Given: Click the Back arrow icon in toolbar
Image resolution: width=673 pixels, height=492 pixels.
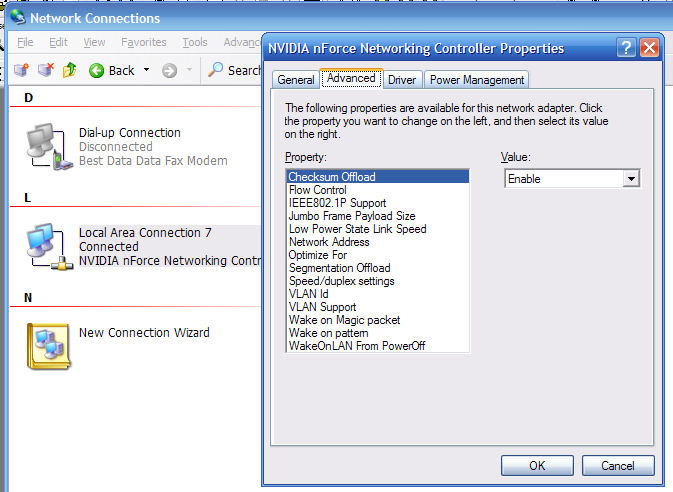Looking at the screenshot, I should (x=97, y=70).
